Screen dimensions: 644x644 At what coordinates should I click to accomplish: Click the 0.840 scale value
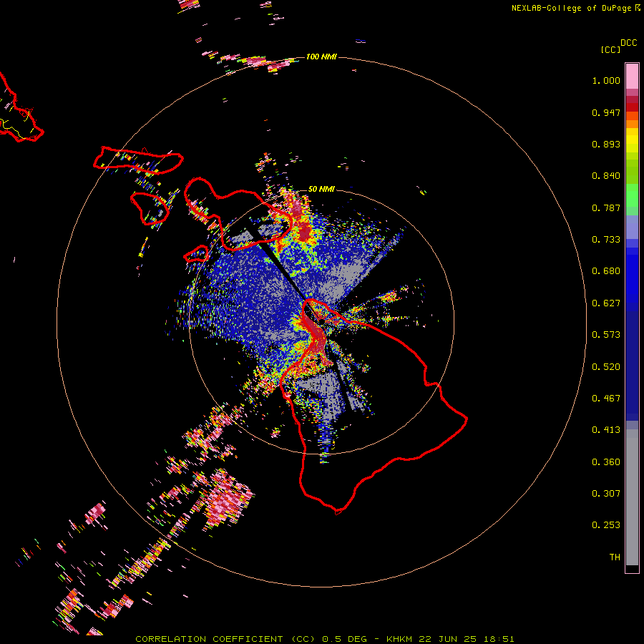pyautogui.click(x=606, y=176)
